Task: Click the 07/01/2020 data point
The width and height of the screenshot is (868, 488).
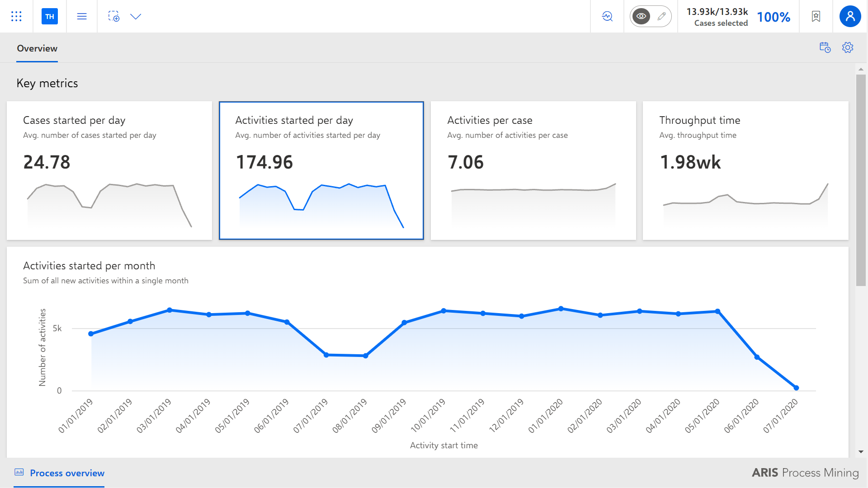Action: point(797,388)
